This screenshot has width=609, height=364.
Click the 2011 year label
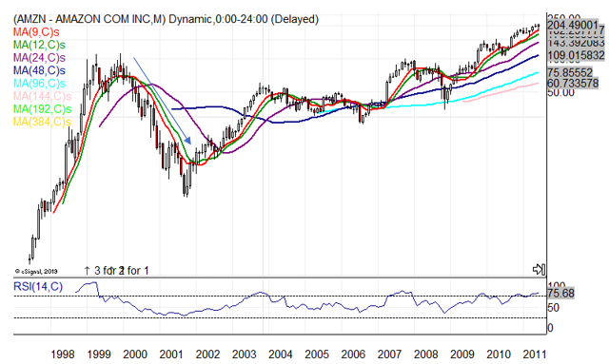point(535,354)
